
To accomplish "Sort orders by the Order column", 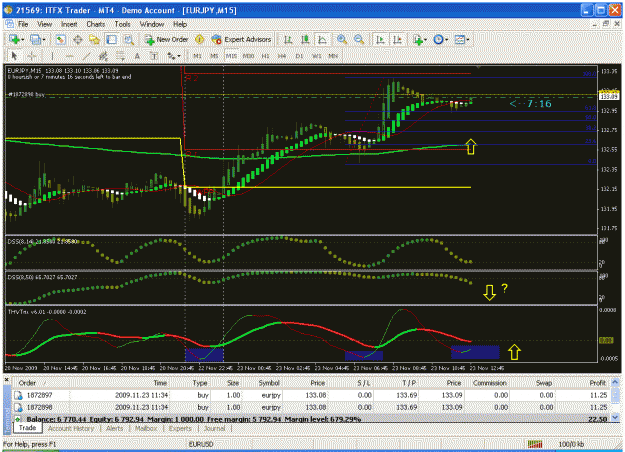I will coord(27,383).
